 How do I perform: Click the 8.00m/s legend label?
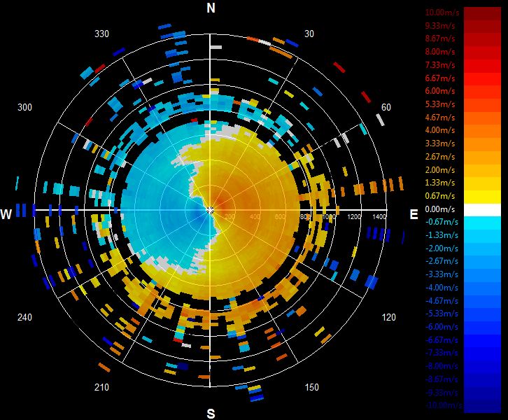(x=440, y=52)
